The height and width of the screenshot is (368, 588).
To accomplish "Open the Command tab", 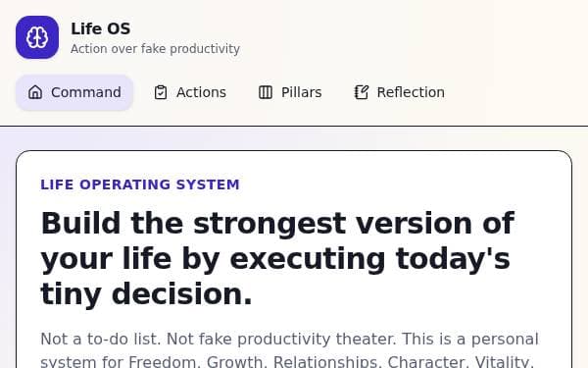I will click(x=74, y=92).
